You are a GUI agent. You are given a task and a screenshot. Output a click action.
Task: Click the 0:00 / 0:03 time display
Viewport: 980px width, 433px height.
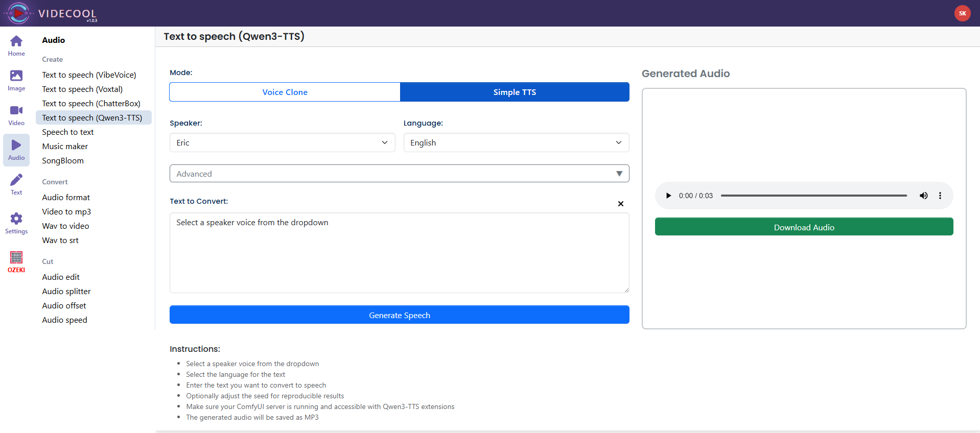pyautogui.click(x=695, y=196)
